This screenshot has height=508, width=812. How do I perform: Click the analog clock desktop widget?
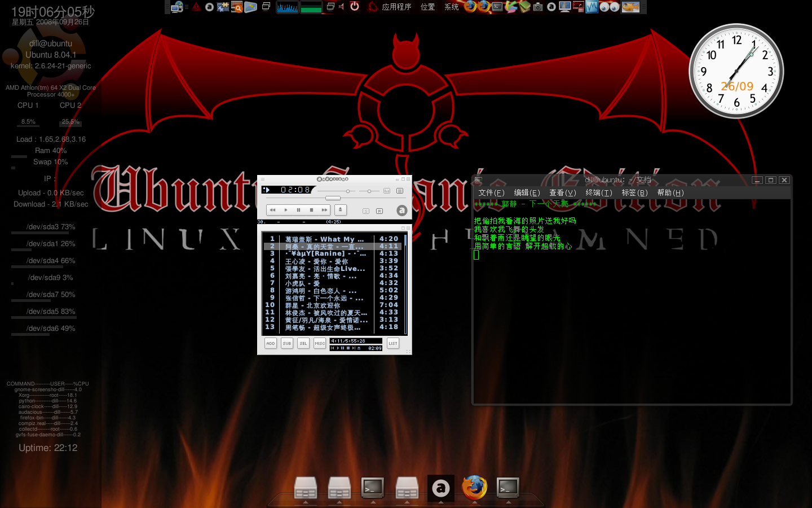736,71
